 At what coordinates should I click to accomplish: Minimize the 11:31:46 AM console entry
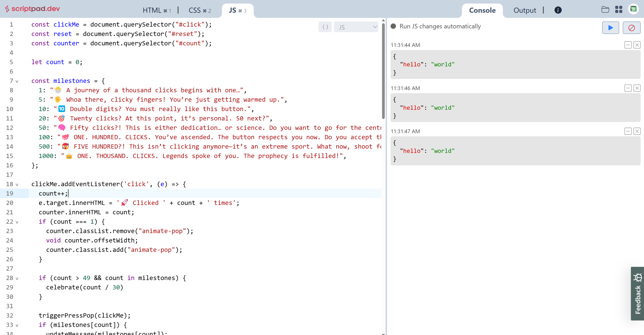(628, 88)
